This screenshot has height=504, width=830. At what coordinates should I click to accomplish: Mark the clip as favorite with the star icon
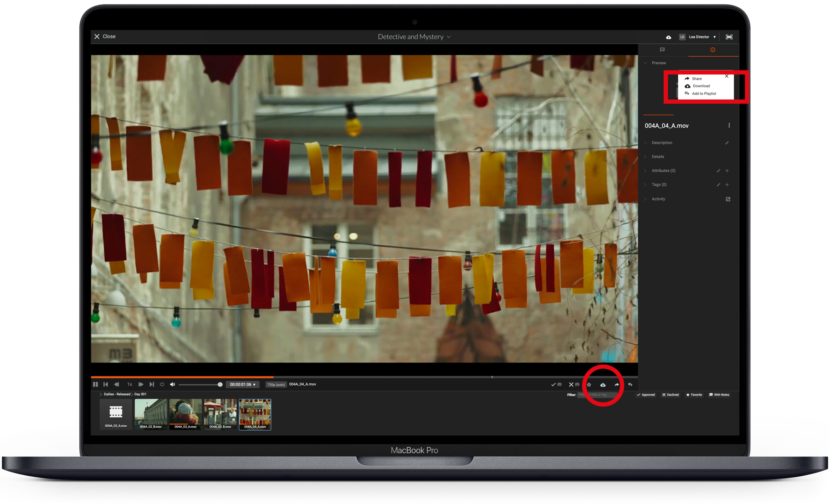[589, 385]
